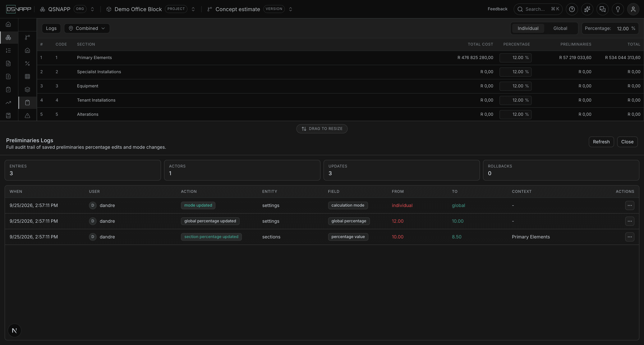Go to the home icon in left sidebar

(8, 25)
